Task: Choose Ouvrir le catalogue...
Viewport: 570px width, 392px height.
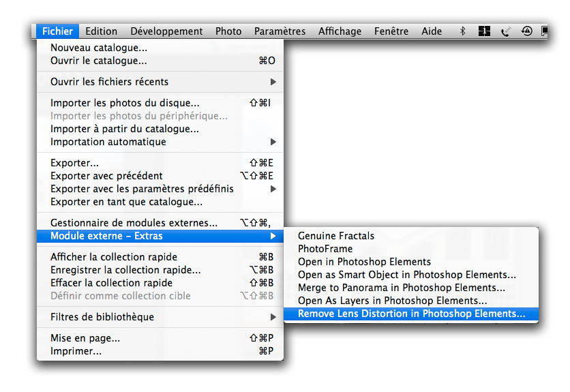Action: pyautogui.click(x=160, y=61)
